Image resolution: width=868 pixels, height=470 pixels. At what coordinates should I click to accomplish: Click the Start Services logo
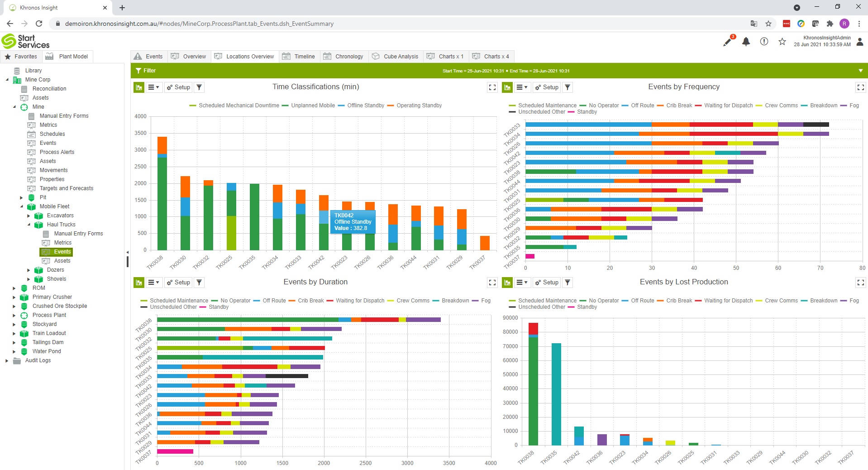(x=25, y=41)
